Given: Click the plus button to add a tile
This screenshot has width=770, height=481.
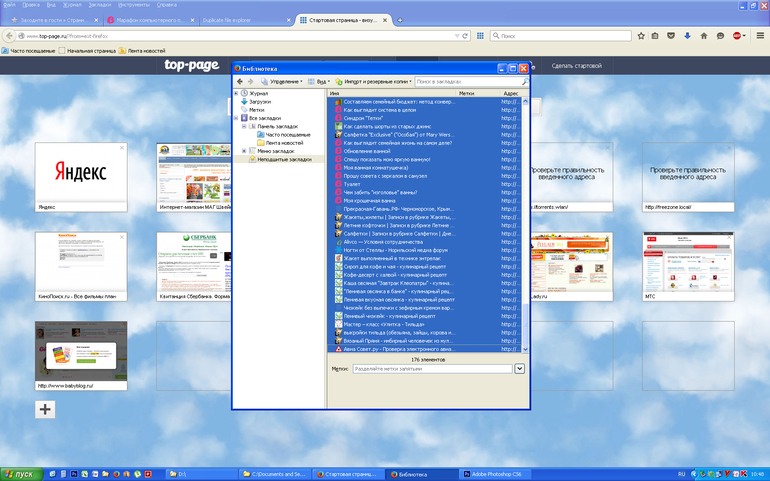Looking at the screenshot, I should coord(45,408).
